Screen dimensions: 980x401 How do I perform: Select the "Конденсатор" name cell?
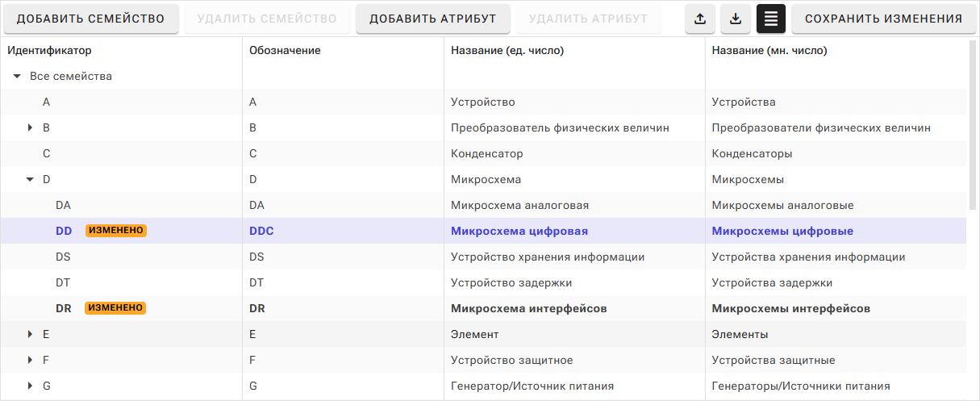coord(486,154)
